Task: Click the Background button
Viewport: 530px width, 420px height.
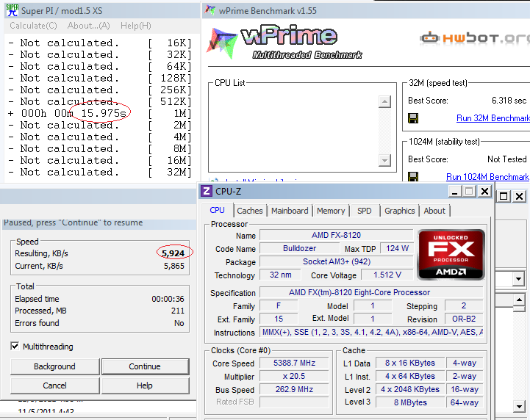Action: click(54, 366)
